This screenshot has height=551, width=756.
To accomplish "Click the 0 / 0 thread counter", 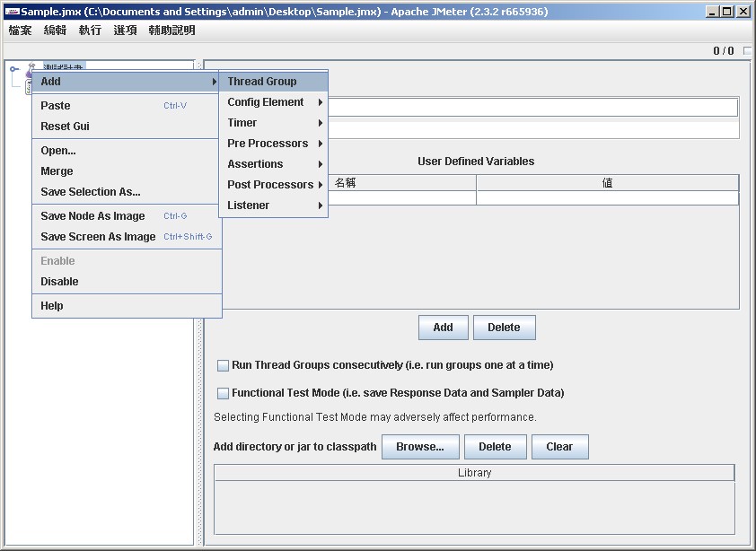I will (723, 50).
